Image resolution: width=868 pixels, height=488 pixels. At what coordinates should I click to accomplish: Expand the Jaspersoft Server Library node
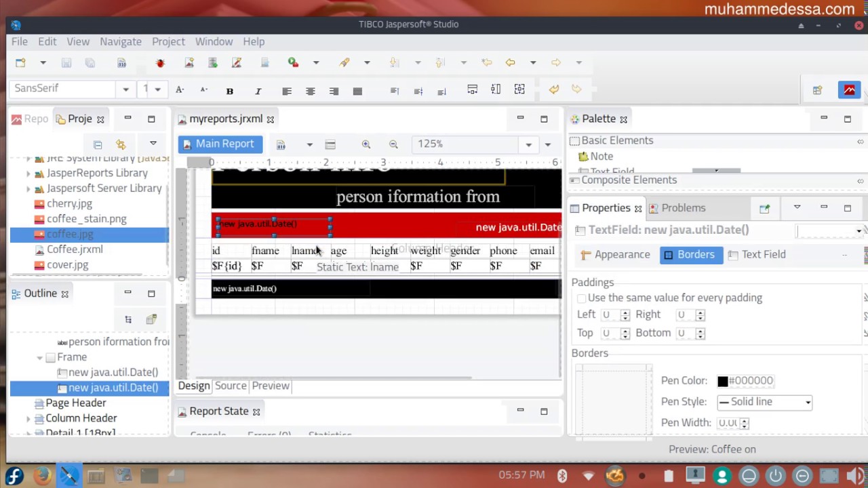[x=28, y=188]
